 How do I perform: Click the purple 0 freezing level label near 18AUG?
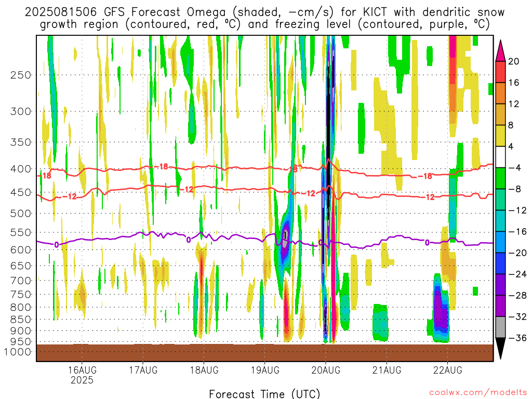188,240
